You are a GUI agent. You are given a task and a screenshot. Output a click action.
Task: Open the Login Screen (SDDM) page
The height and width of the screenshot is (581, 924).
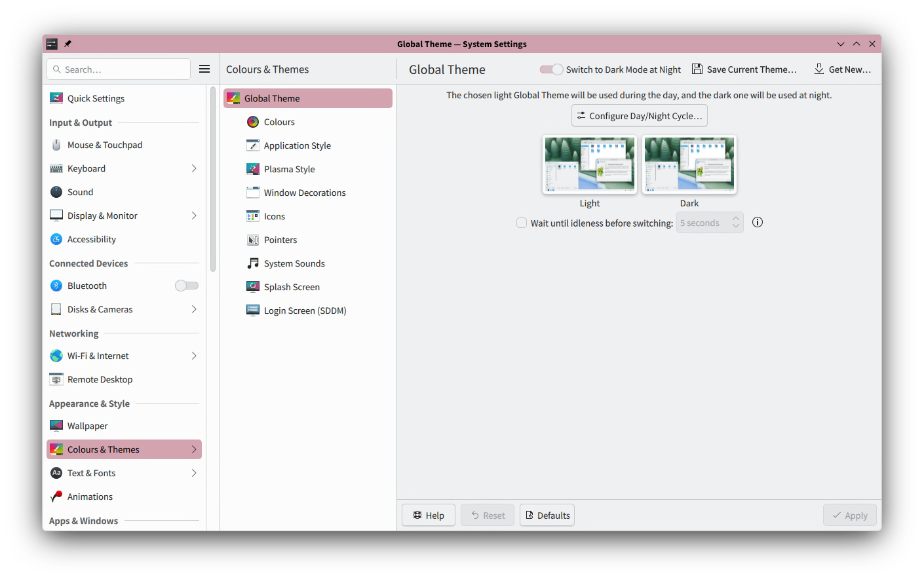(x=308, y=310)
